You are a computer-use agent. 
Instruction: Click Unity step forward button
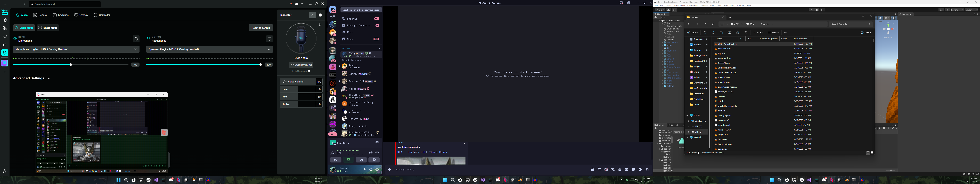[822, 10]
